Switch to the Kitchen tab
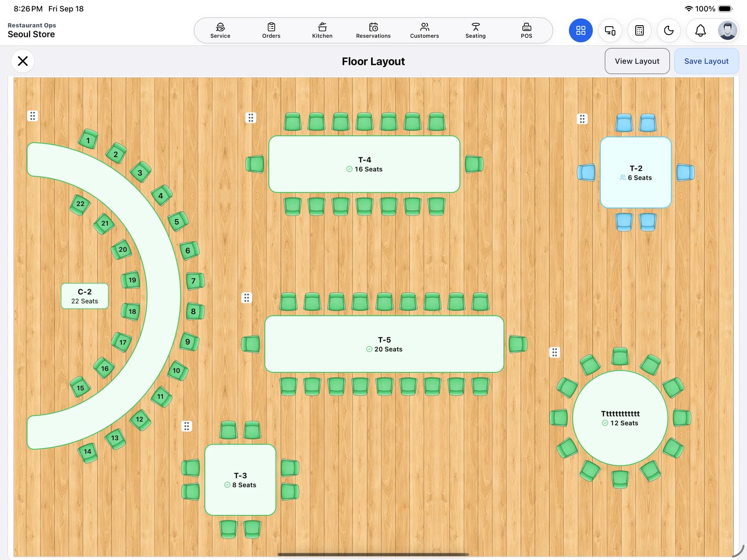Screen dimensions: 747x560 point(322,30)
